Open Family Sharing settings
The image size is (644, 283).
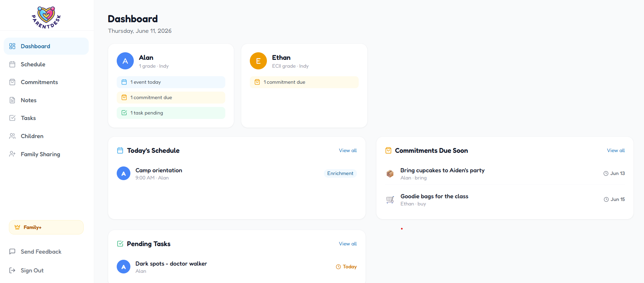[46, 154]
